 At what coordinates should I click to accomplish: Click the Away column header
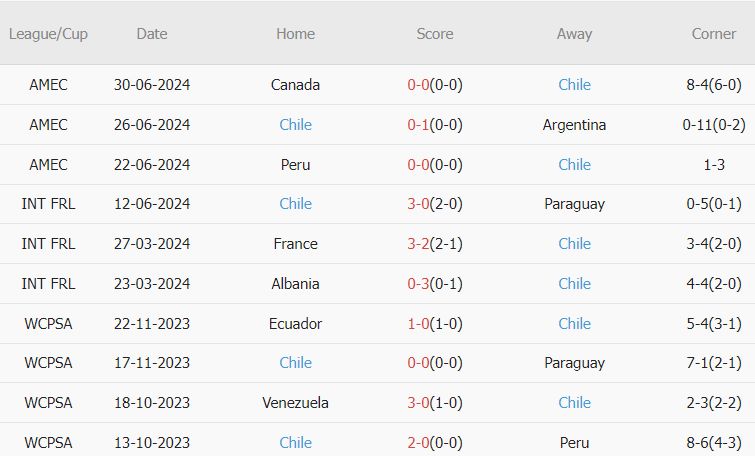coord(574,34)
